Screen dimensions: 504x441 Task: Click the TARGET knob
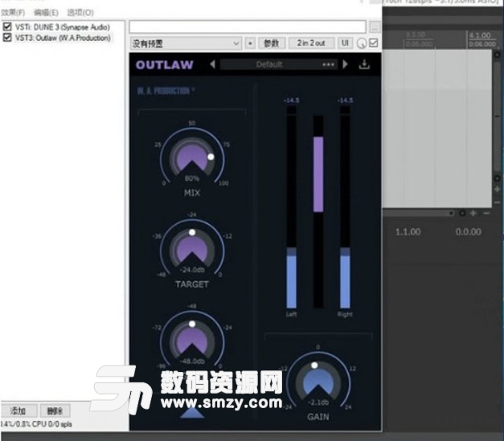click(x=192, y=250)
